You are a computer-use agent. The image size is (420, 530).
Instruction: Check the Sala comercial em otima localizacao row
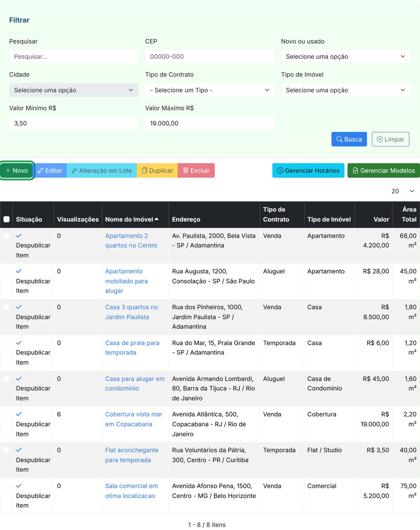(x=7, y=486)
